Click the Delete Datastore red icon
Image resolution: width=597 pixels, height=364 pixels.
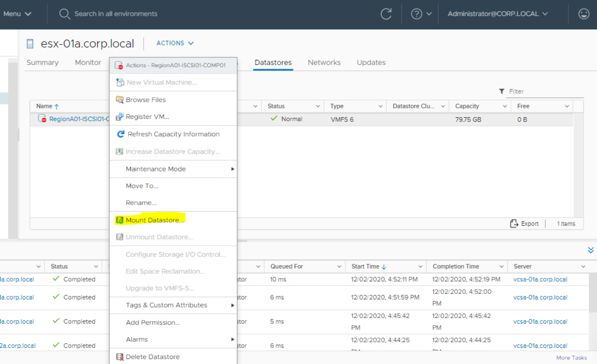(120, 356)
